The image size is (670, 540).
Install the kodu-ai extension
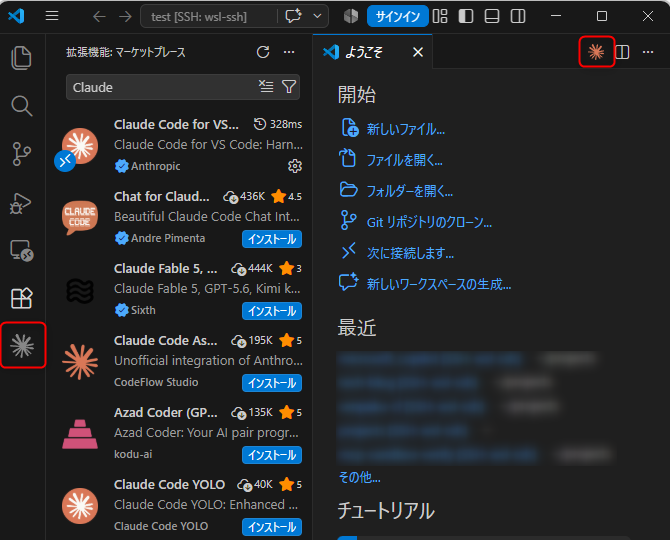tap(272, 455)
